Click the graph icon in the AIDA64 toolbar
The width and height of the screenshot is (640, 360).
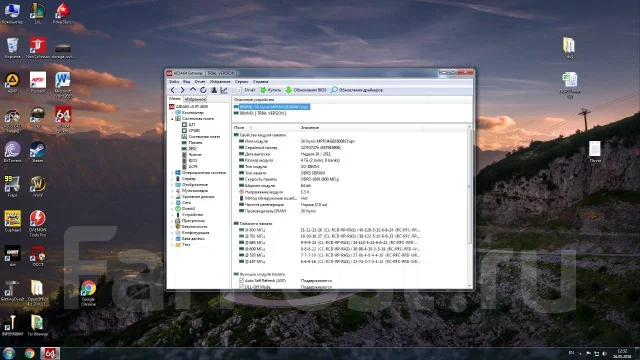pos(224,90)
